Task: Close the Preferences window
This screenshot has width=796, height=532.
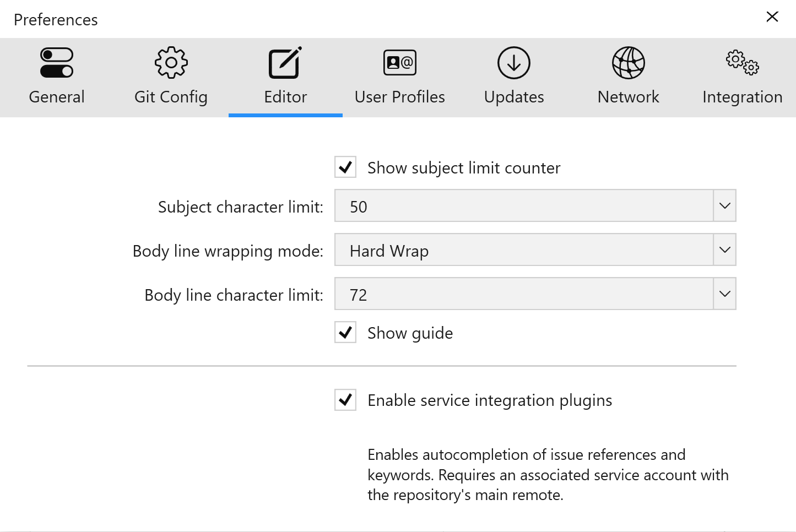Action: coord(772,17)
